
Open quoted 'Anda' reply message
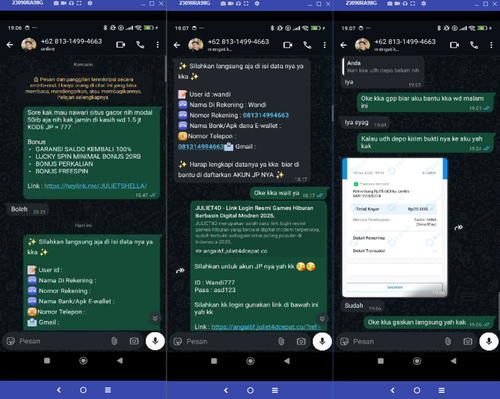click(383, 66)
